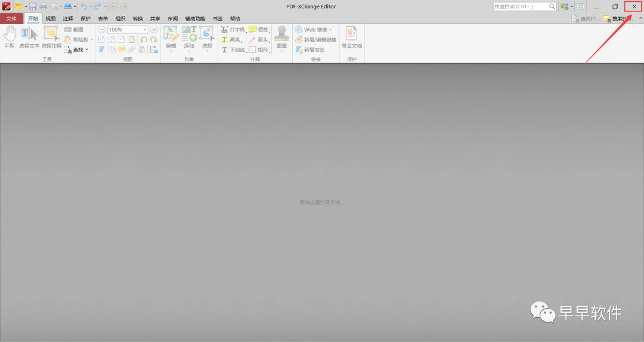Screen dimensions: 644x342
Task: Select the Underline (下划线) tool
Action: point(233,49)
